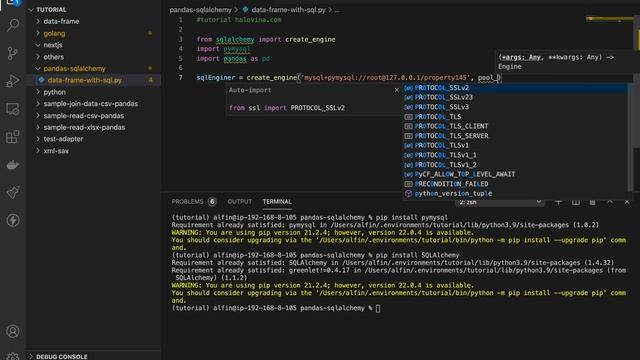Split the terminal panel
This screenshot has height=360, width=640.
pos(576,202)
